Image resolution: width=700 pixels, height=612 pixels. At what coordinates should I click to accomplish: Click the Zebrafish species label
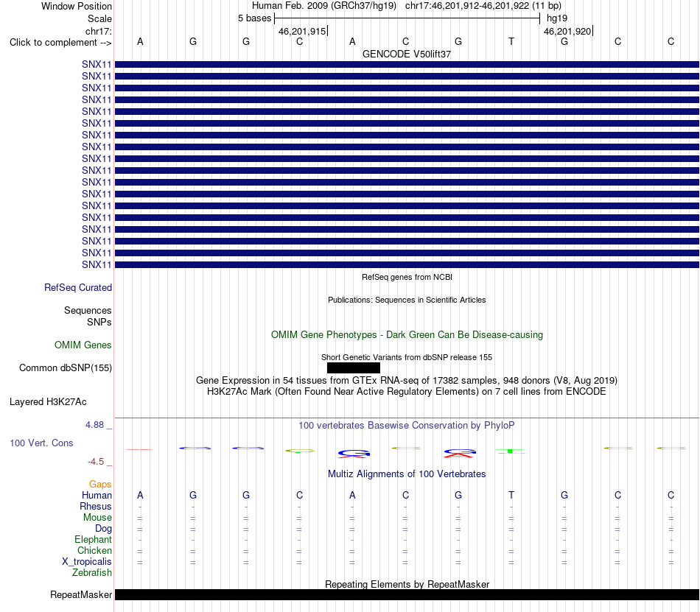[x=92, y=573]
